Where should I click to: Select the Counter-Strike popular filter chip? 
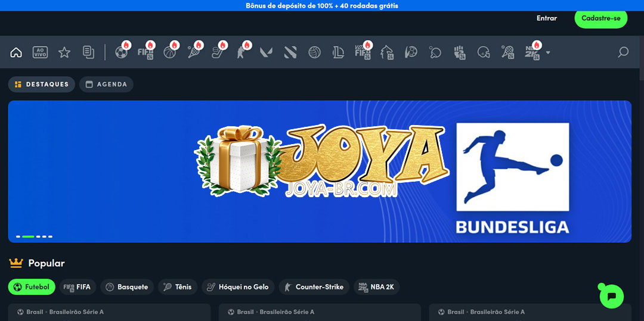point(314,287)
